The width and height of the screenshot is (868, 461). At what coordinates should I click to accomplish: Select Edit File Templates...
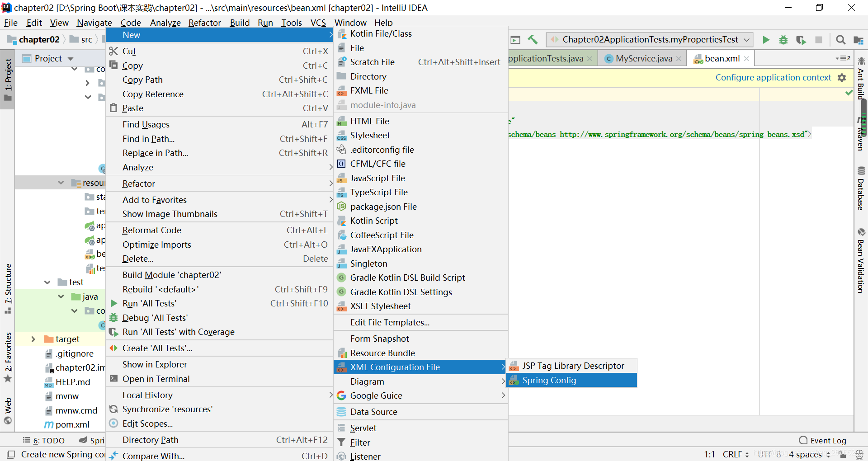click(420, 322)
